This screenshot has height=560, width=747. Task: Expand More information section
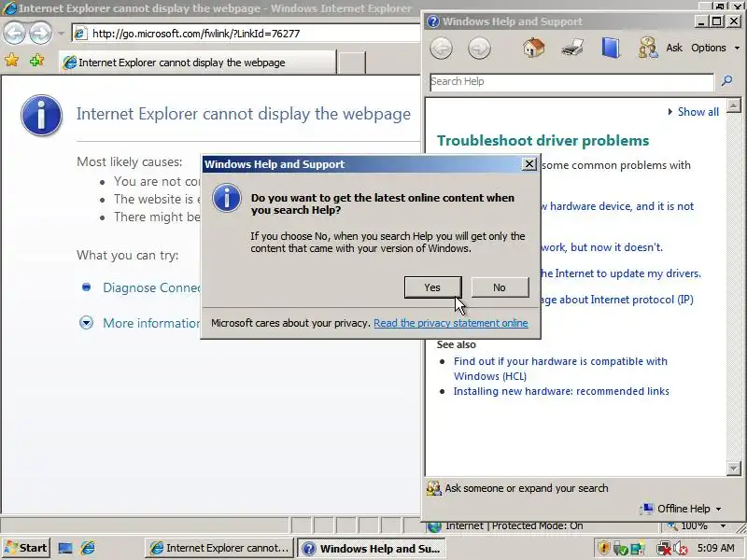(86, 323)
